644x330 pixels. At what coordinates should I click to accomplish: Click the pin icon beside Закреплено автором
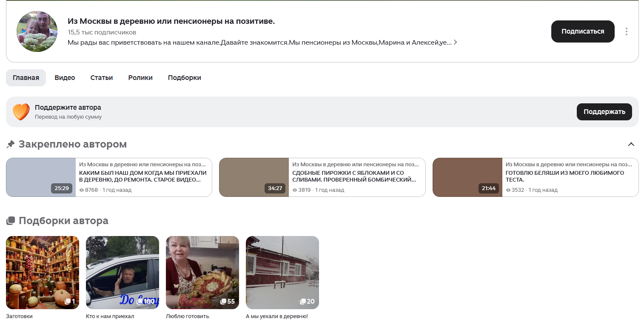click(11, 145)
